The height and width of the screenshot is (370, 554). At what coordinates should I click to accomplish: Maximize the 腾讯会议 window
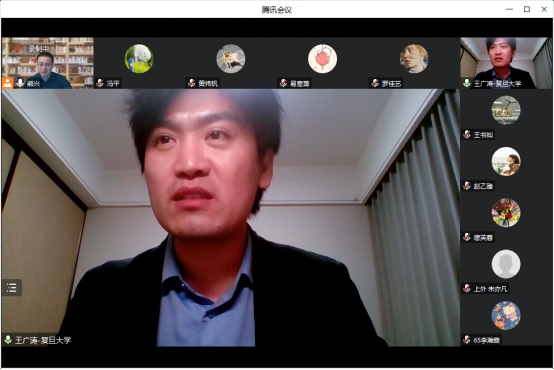click(x=527, y=9)
